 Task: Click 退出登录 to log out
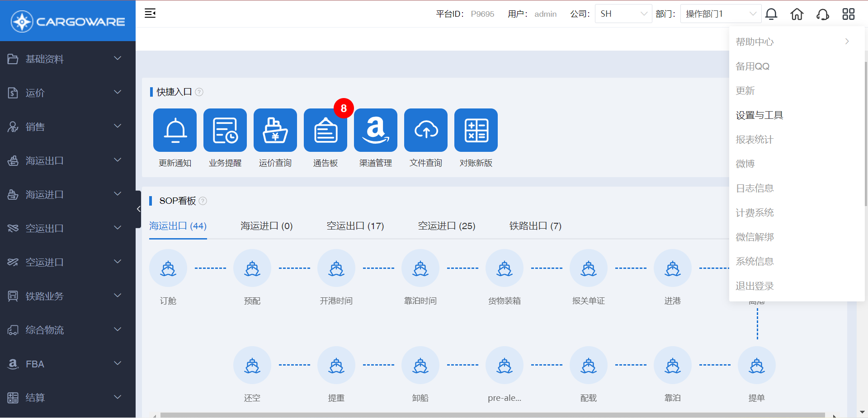[755, 286]
